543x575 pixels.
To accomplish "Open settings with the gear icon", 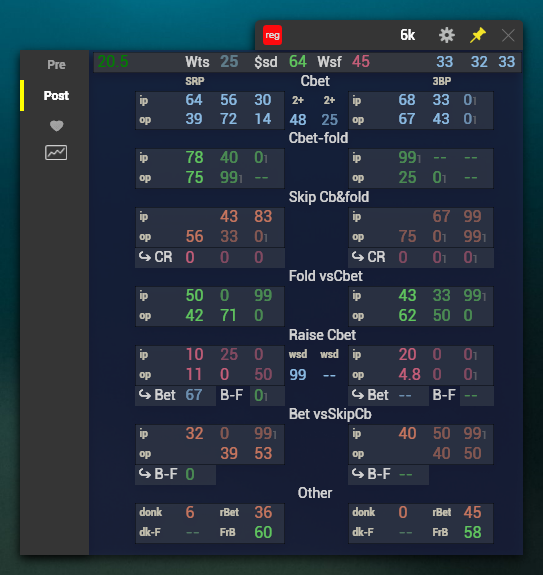I will [447, 36].
